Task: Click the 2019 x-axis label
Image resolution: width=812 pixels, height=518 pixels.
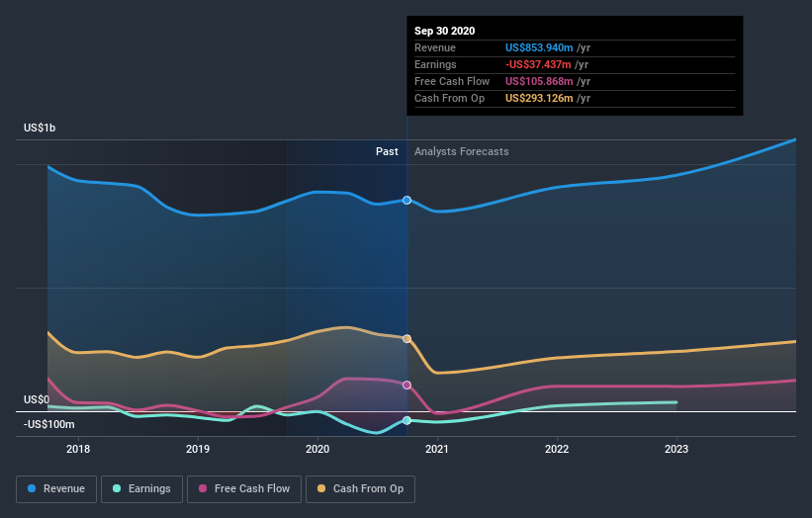Action: [x=198, y=449]
